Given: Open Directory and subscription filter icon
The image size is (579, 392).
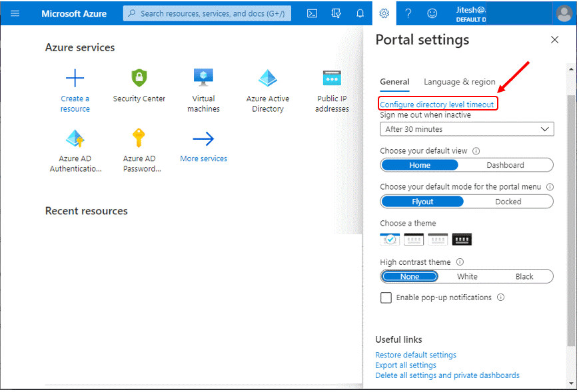Looking at the screenshot, I should coord(336,14).
